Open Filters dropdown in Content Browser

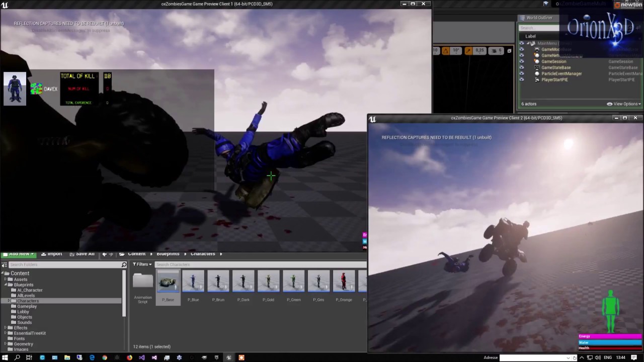[x=142, y=264]
